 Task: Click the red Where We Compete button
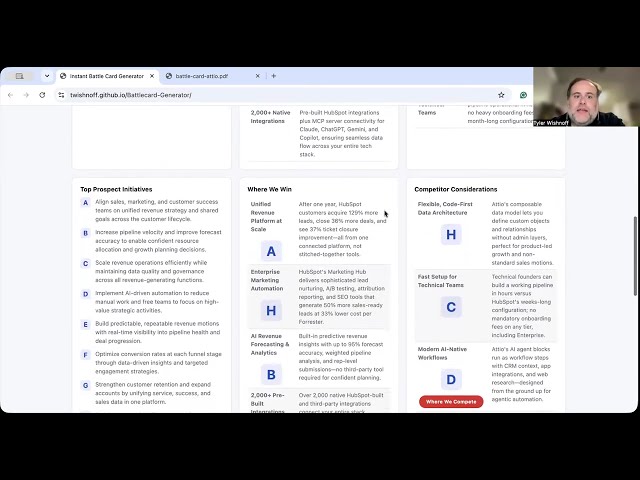[x=451, y=402]
